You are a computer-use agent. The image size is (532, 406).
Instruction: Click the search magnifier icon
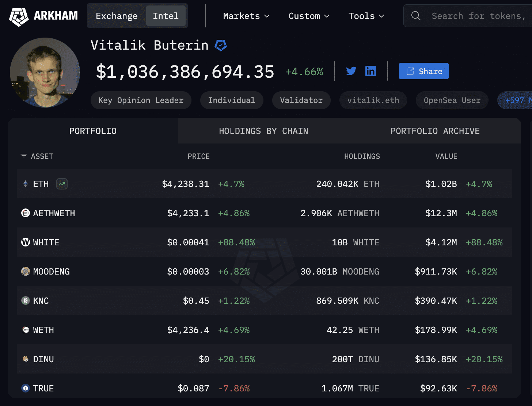pos(416,16)
